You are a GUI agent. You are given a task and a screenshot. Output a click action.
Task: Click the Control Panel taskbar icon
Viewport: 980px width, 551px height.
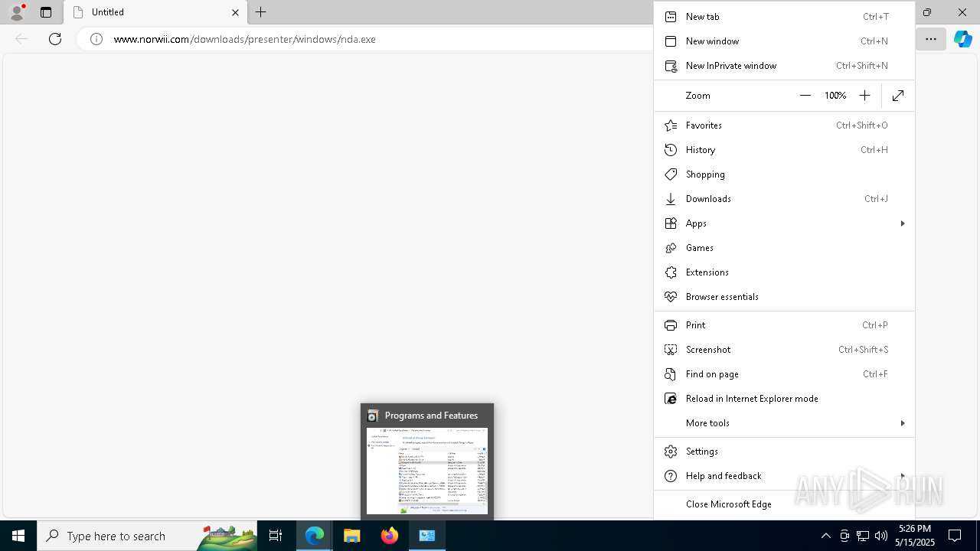click(x=427, y=536)
